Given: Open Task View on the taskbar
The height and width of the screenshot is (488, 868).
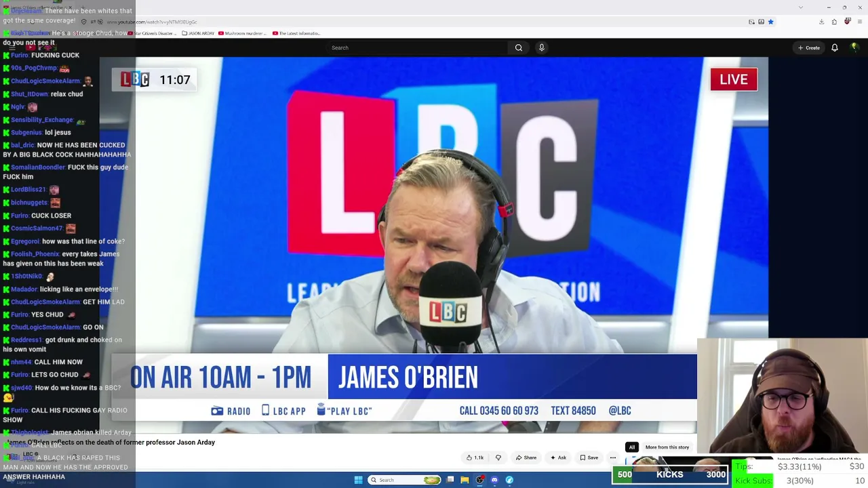Looking at the screenshot, I should pos(450,480).
